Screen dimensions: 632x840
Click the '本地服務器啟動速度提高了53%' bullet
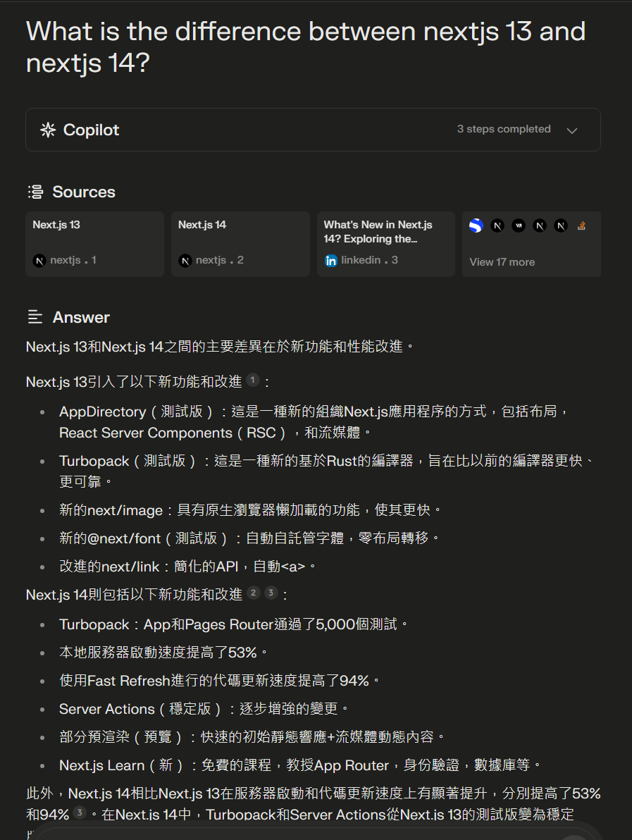point(163,653)
